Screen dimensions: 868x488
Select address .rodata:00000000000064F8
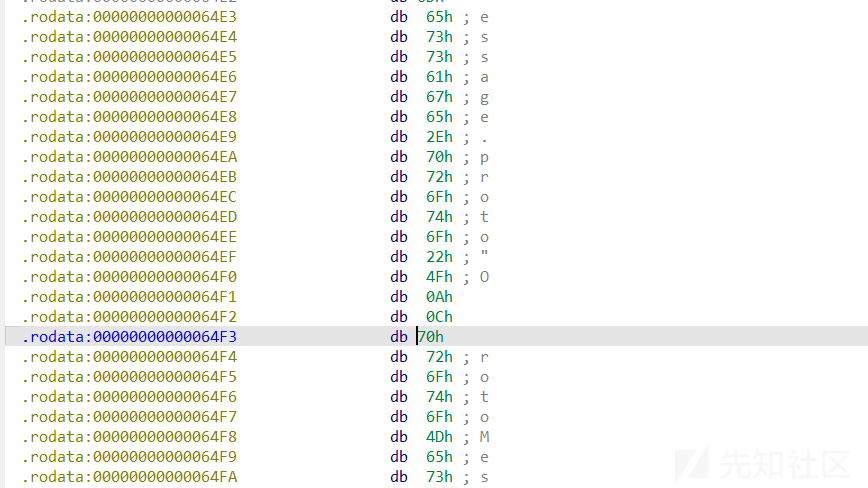point(129,437)
